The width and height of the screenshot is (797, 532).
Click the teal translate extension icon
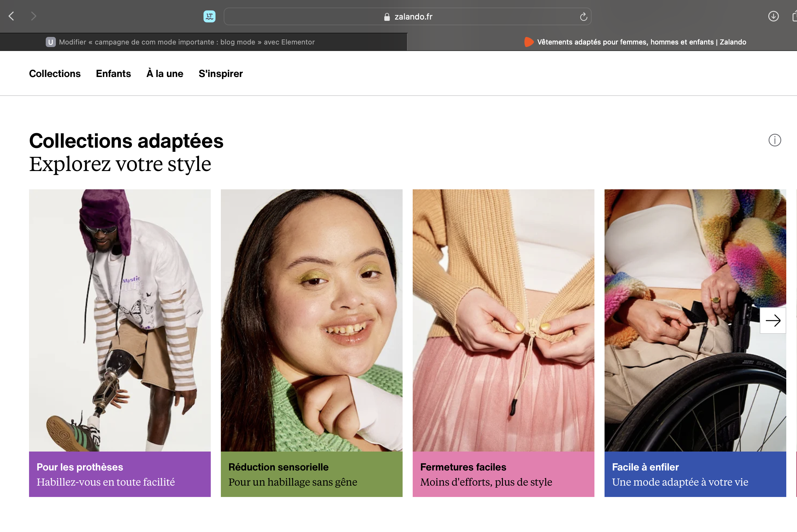point(209,16)
